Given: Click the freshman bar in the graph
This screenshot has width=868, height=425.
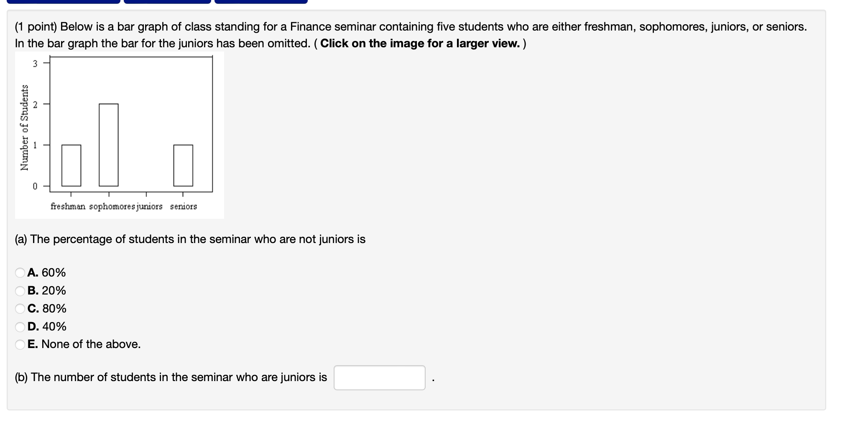Looking at the screenshot, I should [x=71, y=166].
